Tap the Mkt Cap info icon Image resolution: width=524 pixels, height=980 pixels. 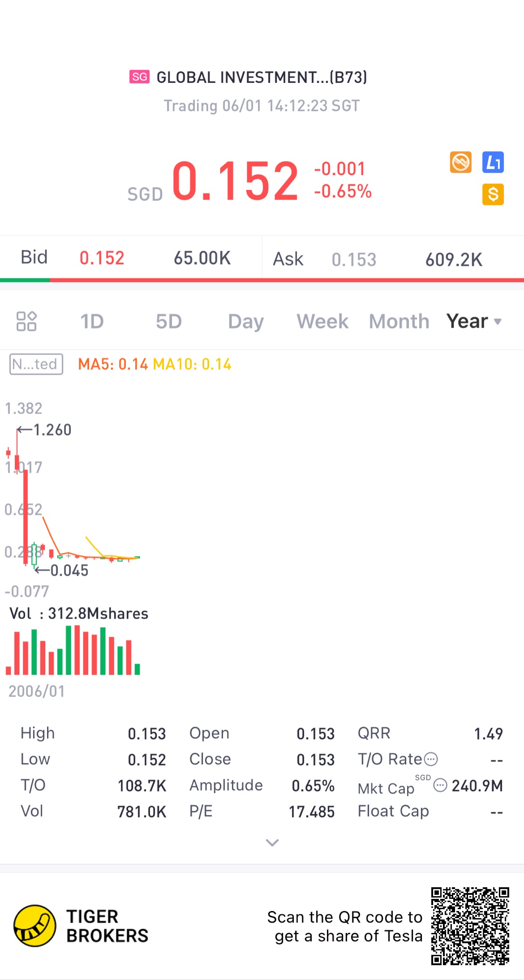click(440, 785)
